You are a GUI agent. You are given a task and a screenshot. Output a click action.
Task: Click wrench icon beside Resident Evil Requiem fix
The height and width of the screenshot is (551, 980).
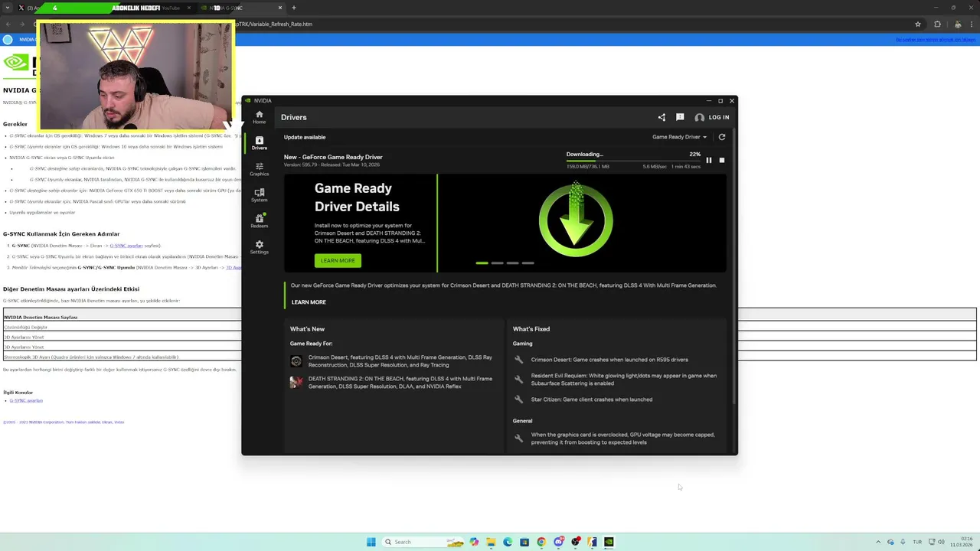(518, 380)
